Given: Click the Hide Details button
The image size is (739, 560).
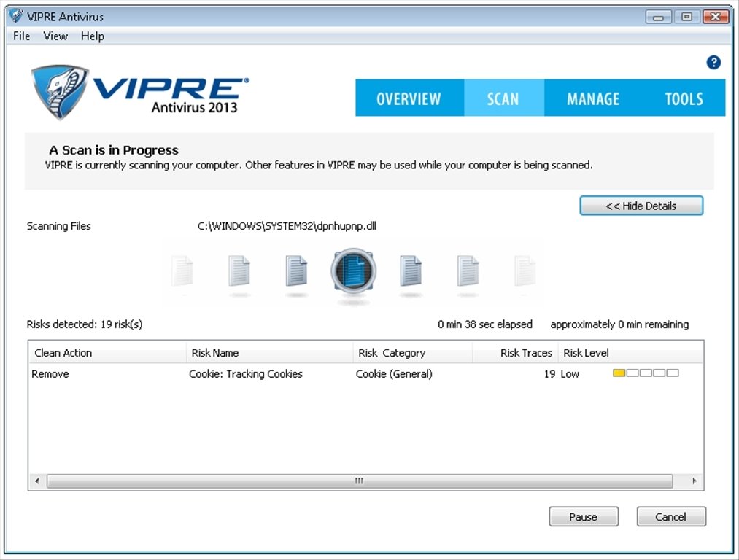Looking at the screenshot, I should tap(641, 206).
